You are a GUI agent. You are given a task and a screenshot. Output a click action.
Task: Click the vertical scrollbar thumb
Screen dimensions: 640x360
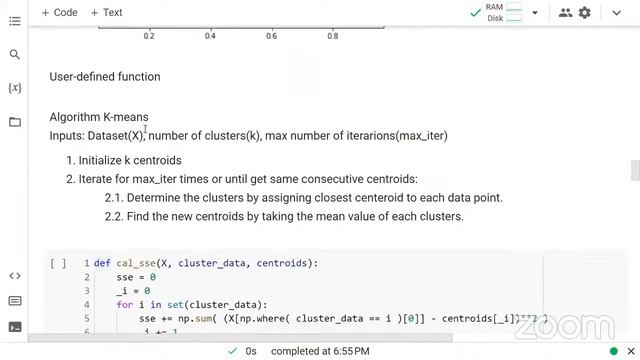[635, 170]
